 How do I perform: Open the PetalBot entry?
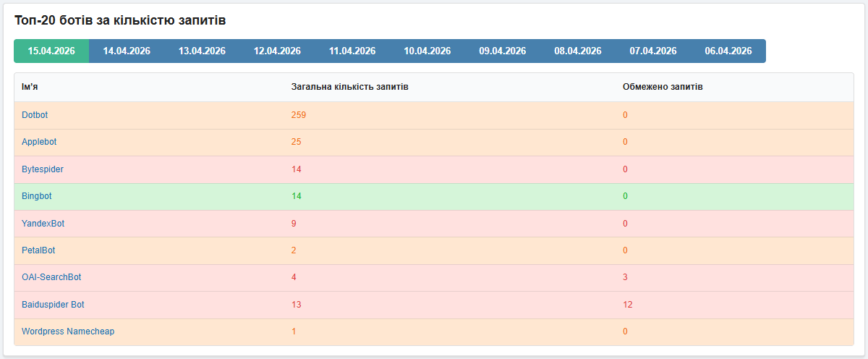pyautogui.click(x=38, y=250)
